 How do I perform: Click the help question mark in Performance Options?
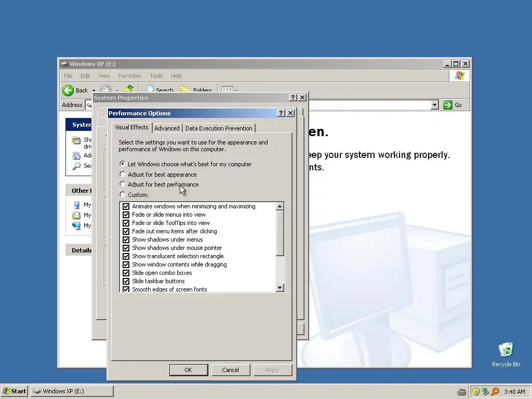[281, 113]
